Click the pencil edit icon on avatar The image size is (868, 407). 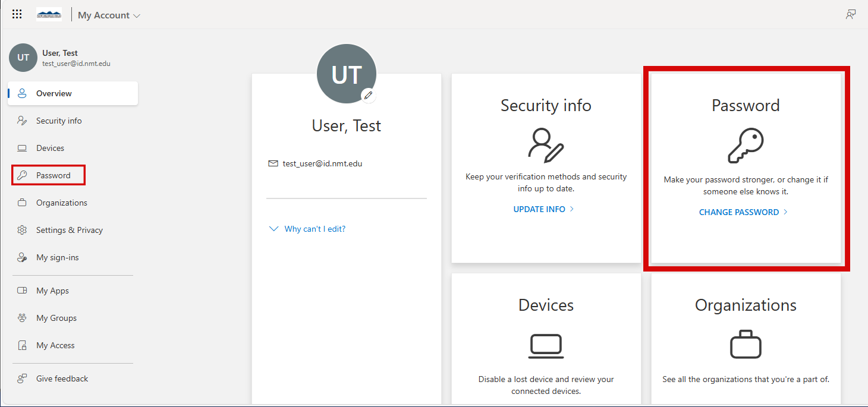click(369, 95)
